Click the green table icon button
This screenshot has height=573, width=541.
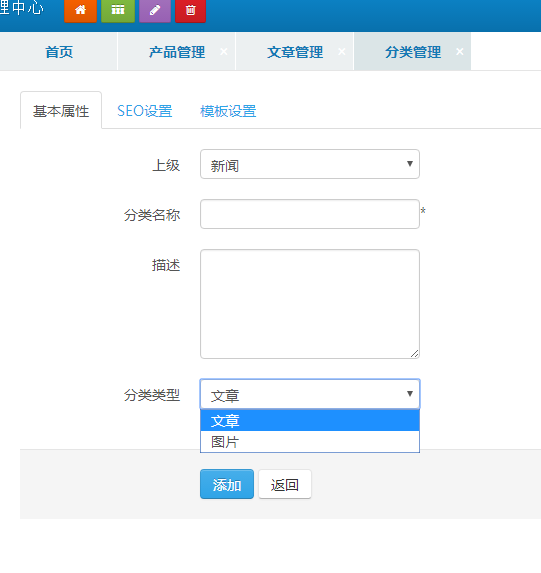coord(118,10)
